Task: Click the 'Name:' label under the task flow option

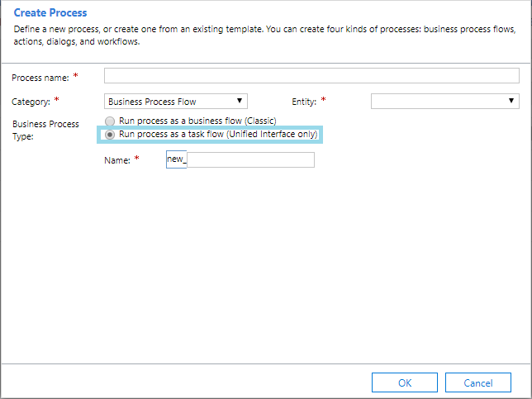Action: [x=117, y=160]
